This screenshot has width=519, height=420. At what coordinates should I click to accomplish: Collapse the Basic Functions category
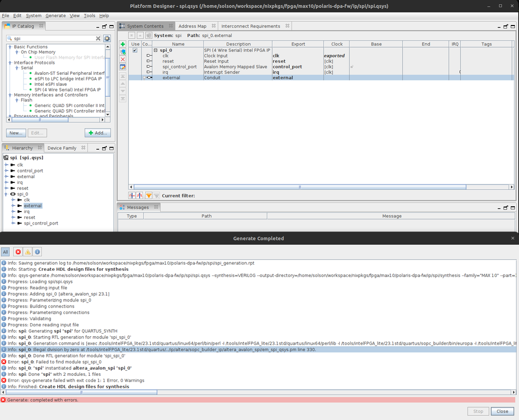[10, 47]
